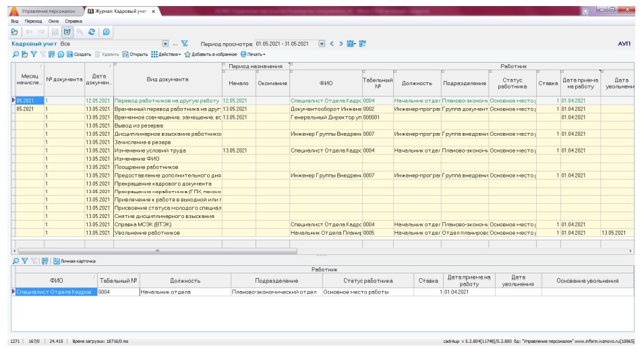Expand the Действия dropdown menu
The image size is (644, 353).
167,54
